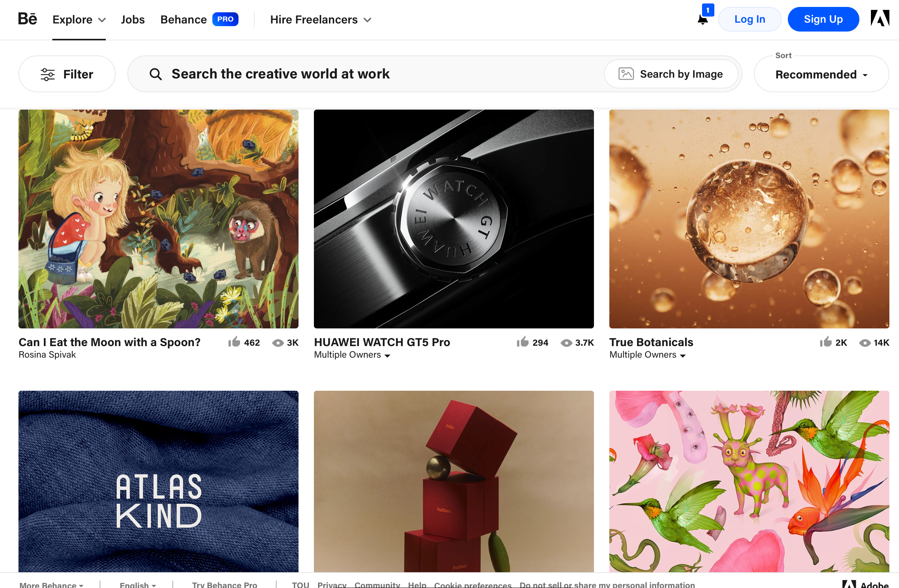Expand Multiple Owners under HUAWEI WATCH

coord(352,355)
